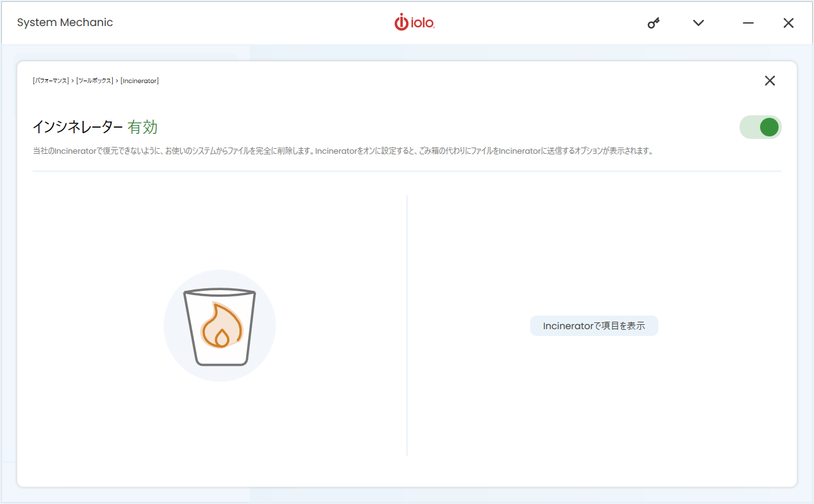Turn off the Incinerator toggle switch
The image size is (814, 504).
(761, 127)
